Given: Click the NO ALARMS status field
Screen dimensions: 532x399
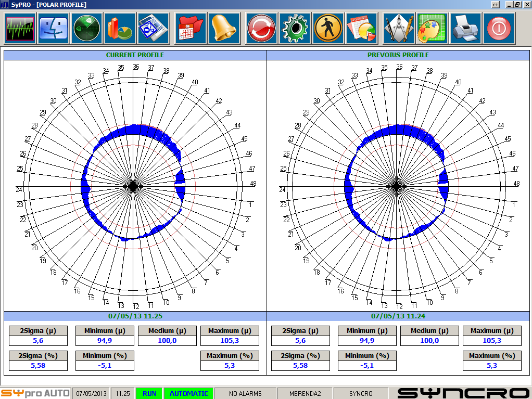Looking at the screenshot, I should point(245,393).
